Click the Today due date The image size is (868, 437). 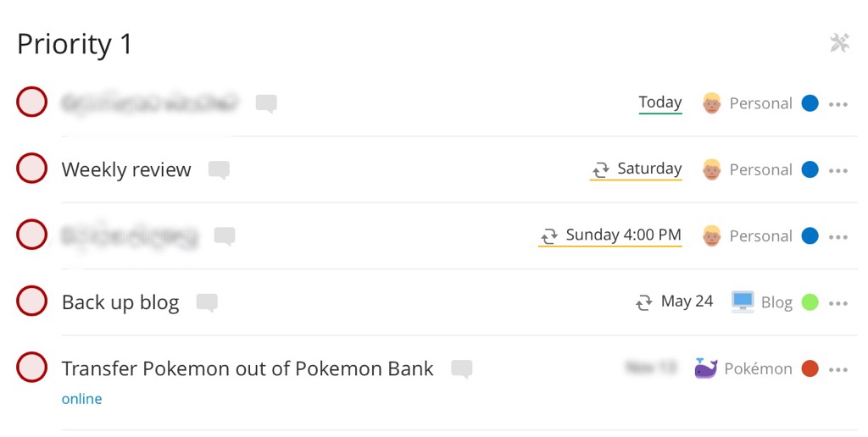point(660,102)
